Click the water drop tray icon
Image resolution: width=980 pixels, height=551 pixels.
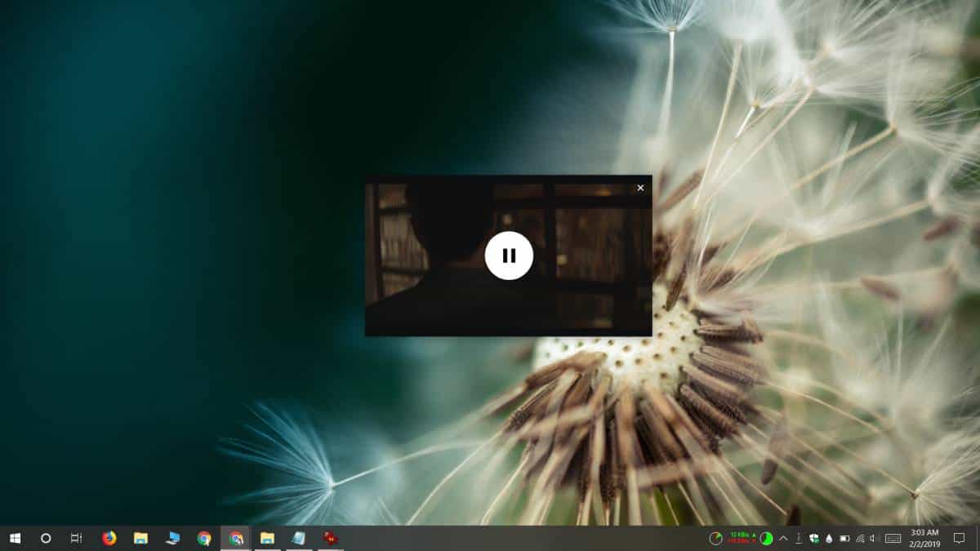(829, 539)
